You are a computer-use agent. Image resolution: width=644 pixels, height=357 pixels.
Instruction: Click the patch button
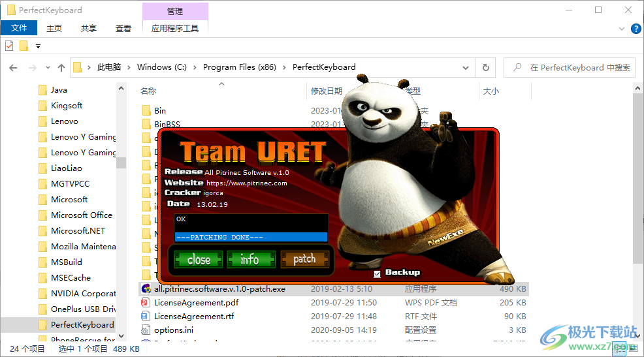point(305,259)
